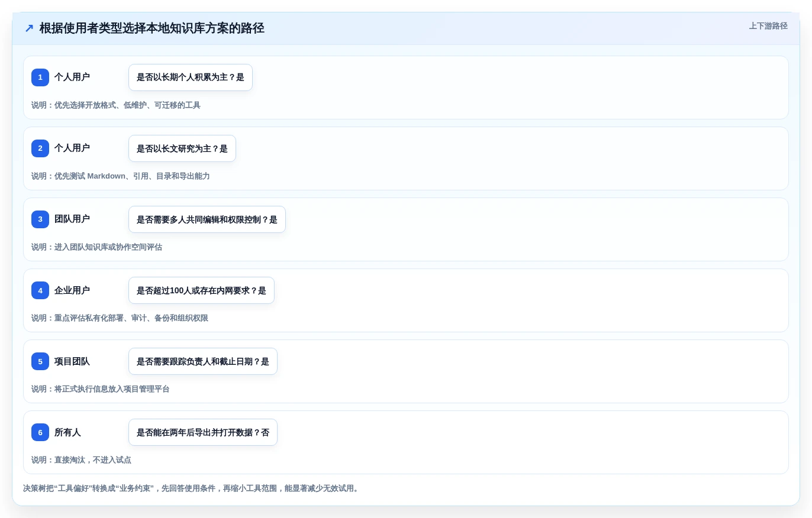812x518 pixels.
Task: Click the 企业用户 label
Action: pos(72,290)
